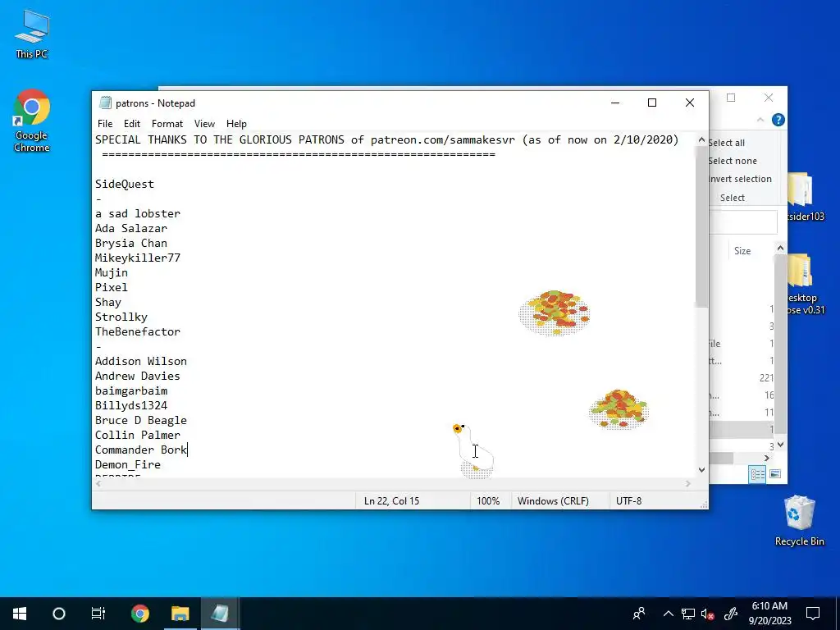Image resolution: width=840 pixels, height=630 pixels.
Task: Click Notepad horizontal scroll right arrow
Action: click(x=688, y=484)
